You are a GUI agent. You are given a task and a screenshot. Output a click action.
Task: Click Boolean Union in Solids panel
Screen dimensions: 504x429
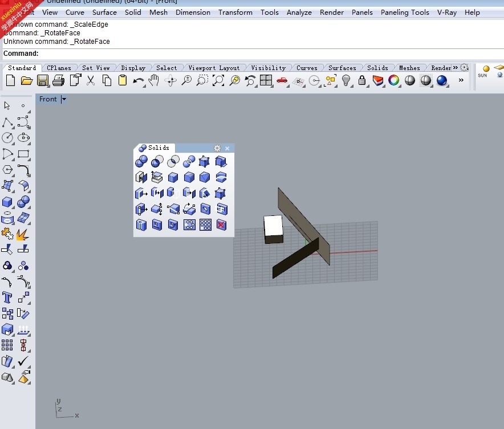pos(141,161)
